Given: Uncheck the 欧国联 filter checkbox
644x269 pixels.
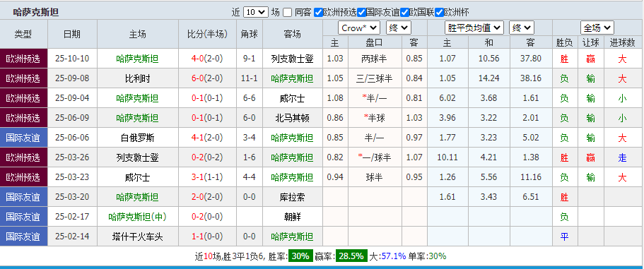Looking at the screenshot, I should (x=404, y=12).
